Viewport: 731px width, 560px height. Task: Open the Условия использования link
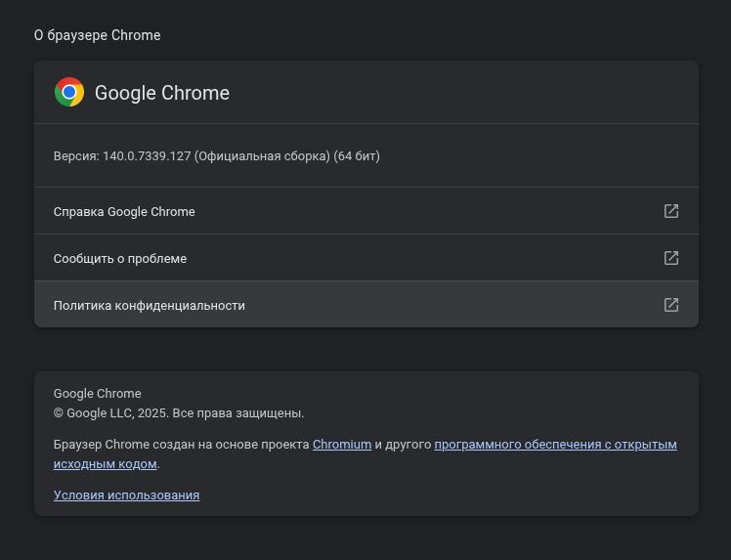[126, 495]
